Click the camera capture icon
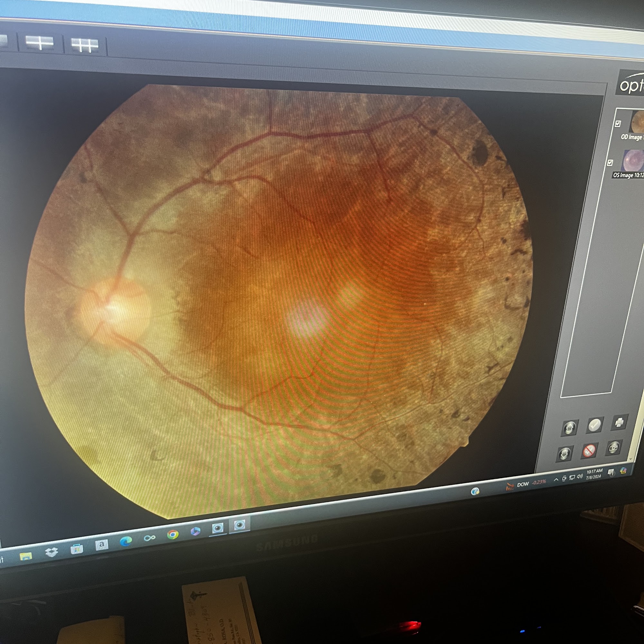The height and width of the screenshot is (644, 644). (614, 448)
